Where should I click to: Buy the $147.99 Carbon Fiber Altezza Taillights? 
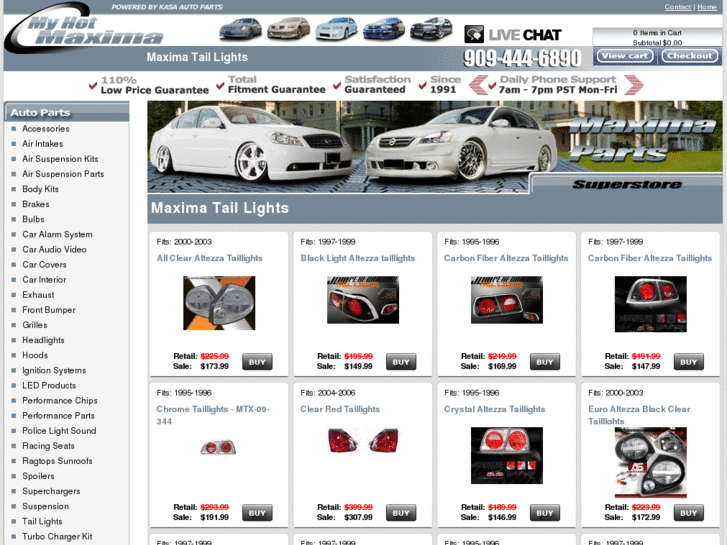coord(689,362)
